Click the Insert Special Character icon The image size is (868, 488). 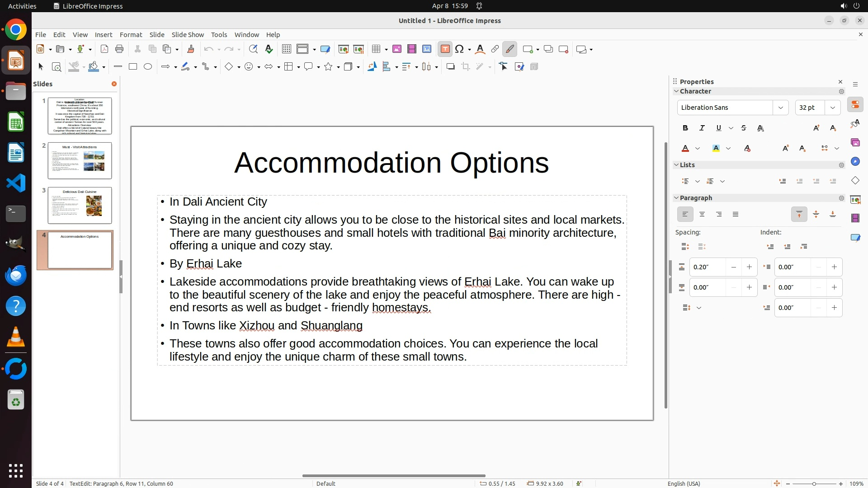(x=459, y=49)
